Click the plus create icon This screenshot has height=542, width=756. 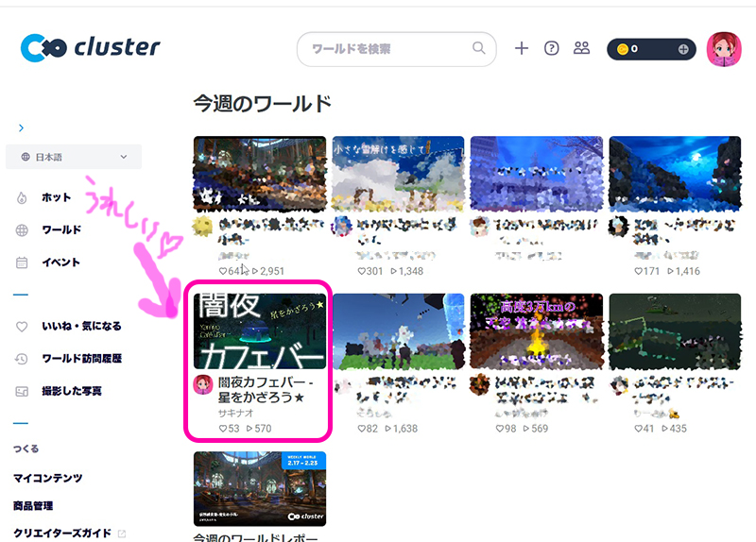[x=522, y=48]
